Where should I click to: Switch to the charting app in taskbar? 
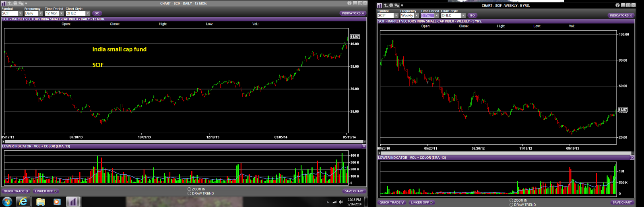[x=73, y=201]
